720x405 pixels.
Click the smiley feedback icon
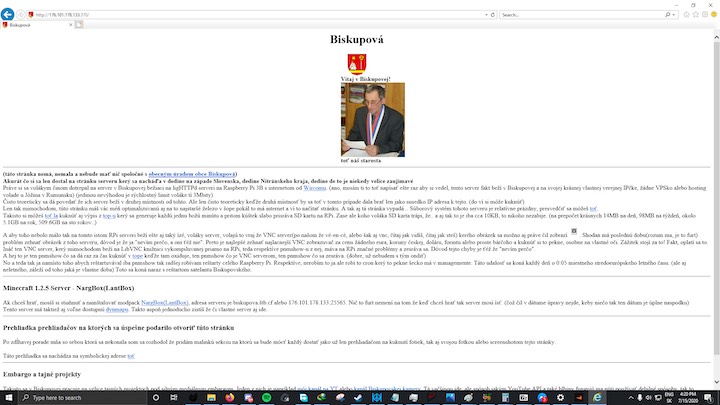tap(714, 15)
